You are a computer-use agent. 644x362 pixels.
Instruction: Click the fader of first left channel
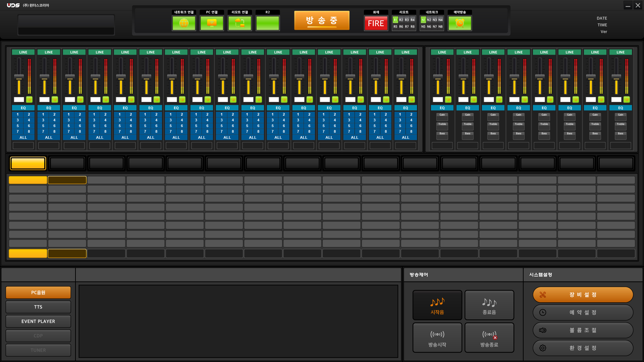pos(19,77)
